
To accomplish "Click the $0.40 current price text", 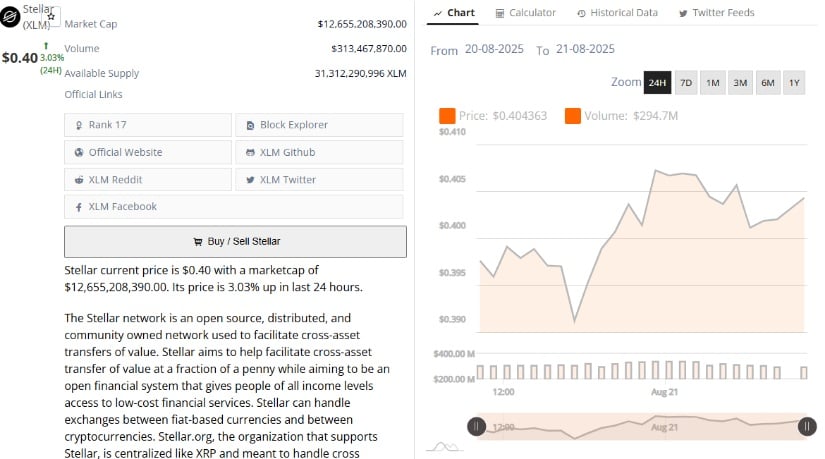I will point(20,58).
